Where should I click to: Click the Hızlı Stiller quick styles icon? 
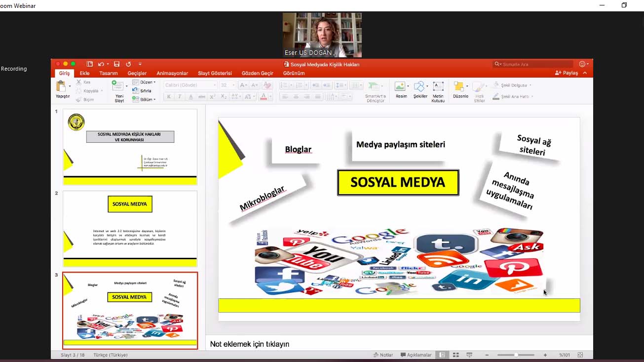coord(479,86)
